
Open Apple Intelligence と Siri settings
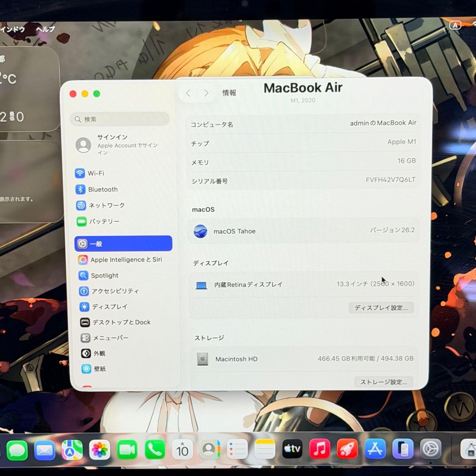tap(120, 260)
